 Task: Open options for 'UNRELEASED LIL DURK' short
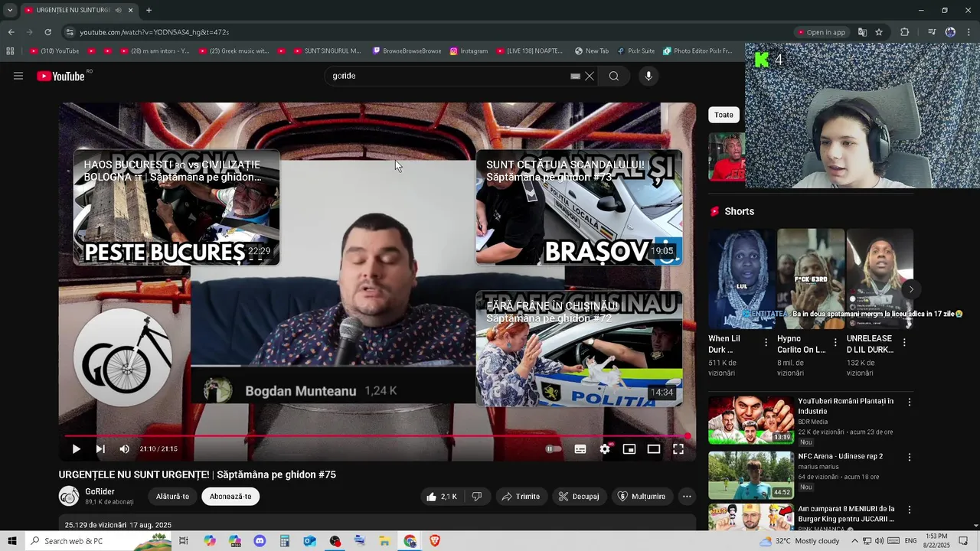click(904, 343)
